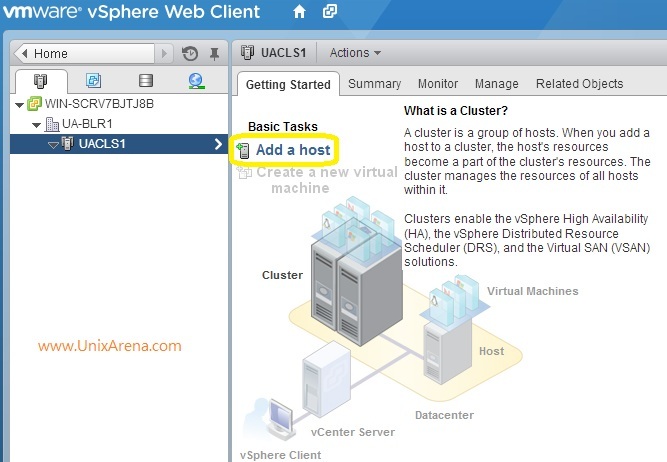Click the cluster icon in the UACLS1 title bar
This screenshot has height=462, width=667.
(248, 52)
